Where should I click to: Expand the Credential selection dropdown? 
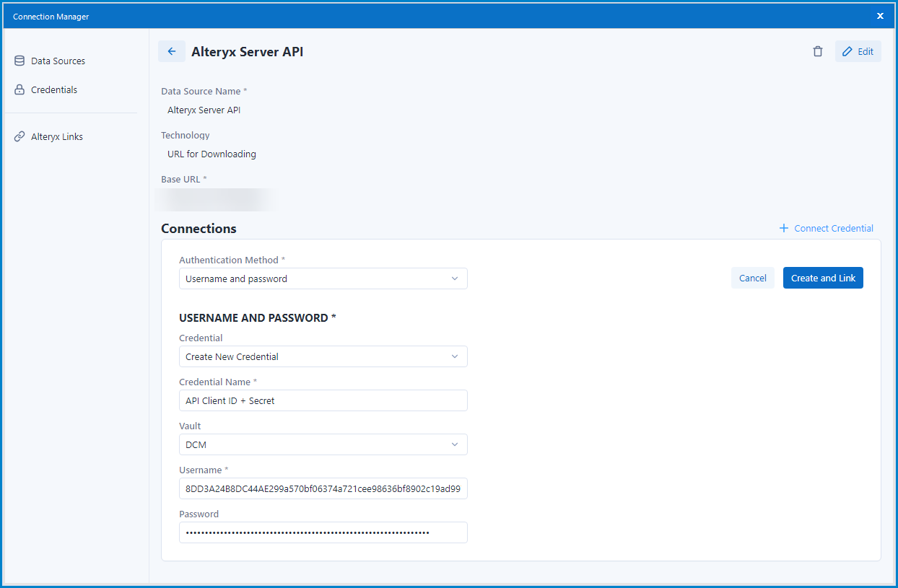click(323, 356)
